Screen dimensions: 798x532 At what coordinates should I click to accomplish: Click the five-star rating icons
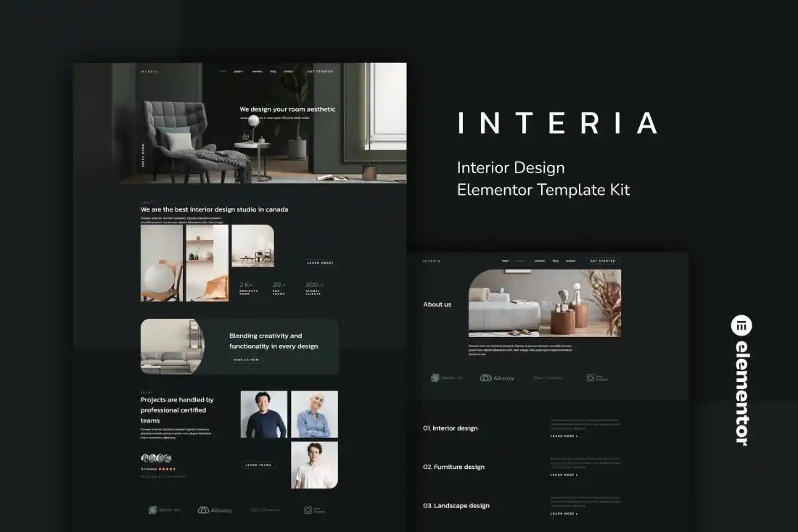pos(167,469)
